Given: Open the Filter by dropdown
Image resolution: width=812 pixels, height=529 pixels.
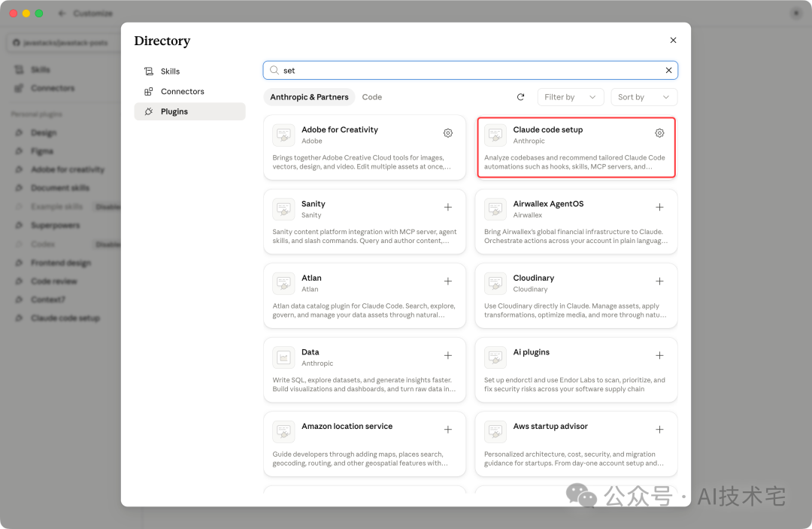Looking at the screenshot, I should (570, 97).
